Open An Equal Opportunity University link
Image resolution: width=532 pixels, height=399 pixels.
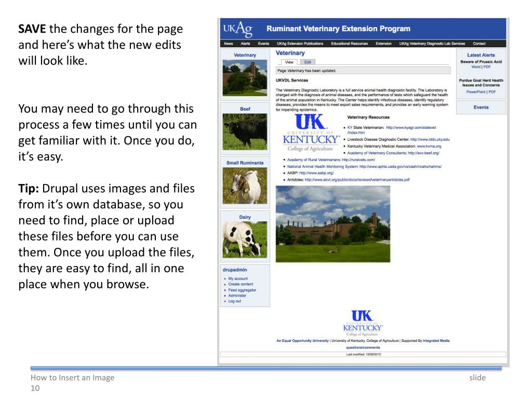(x=302, y=341)
